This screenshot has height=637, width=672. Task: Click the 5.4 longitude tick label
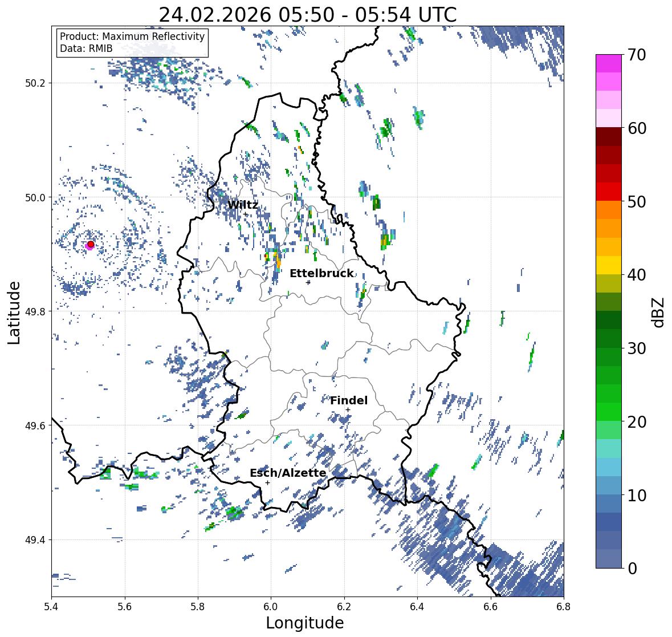51,607
